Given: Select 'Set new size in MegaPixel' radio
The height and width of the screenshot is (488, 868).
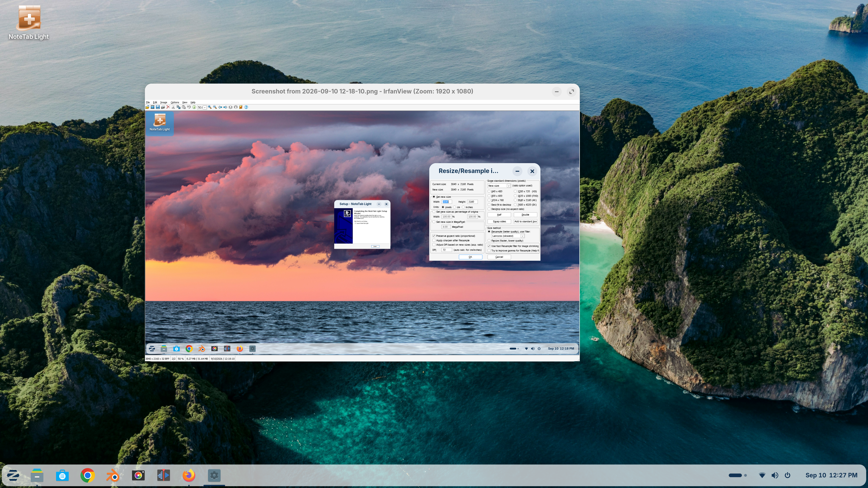Looking at the screenshot, I should click(434, 222).
